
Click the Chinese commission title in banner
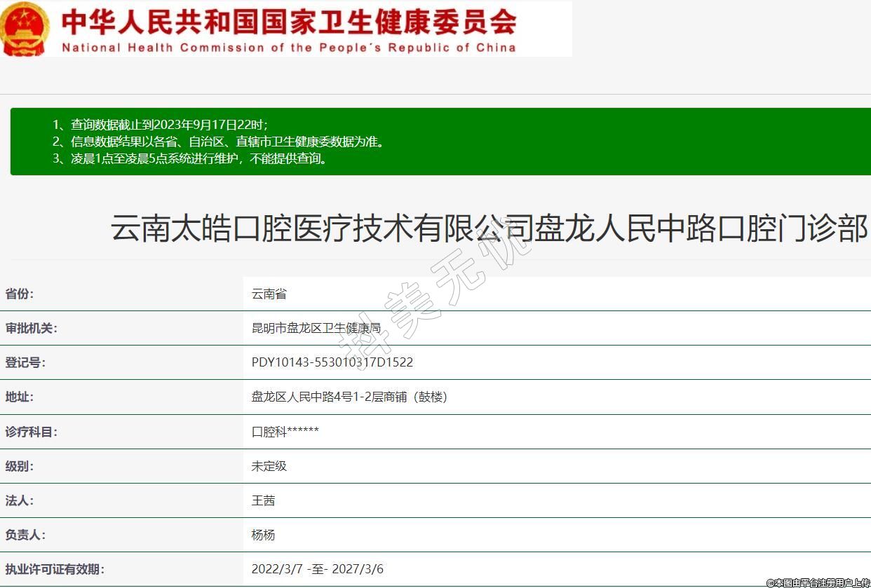click(289, 22)
